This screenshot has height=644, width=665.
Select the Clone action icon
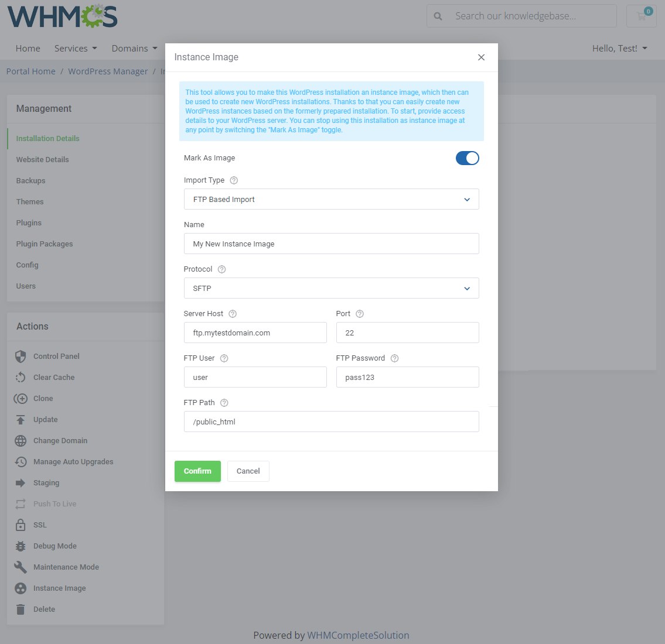20,398
